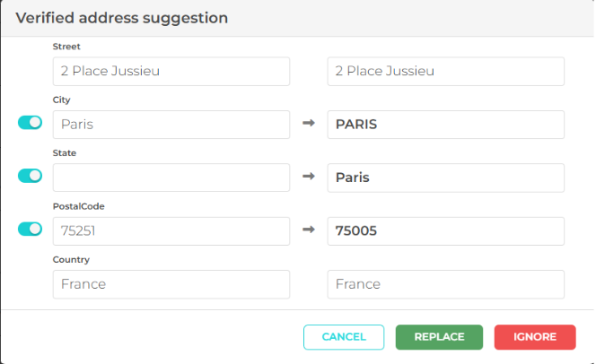Click the suggested City field showing PARIS
The width and height of the screenshot is (596, 364).
(x=445, y=125)
